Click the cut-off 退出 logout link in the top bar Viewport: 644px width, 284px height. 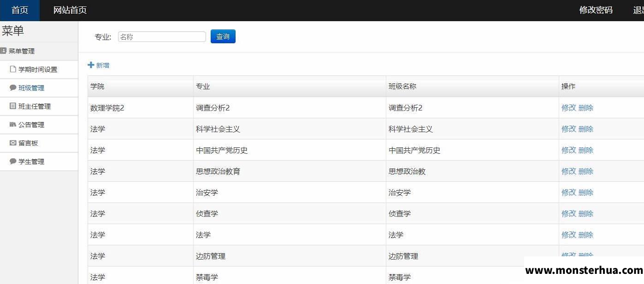pos(638,10)
